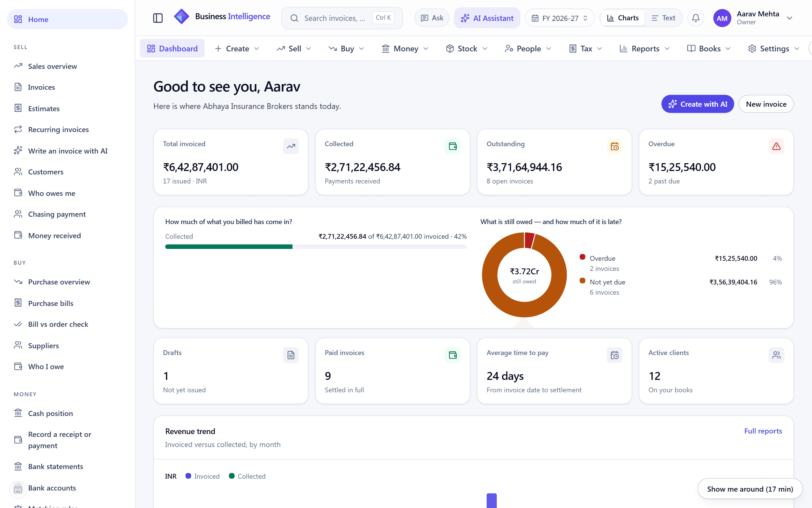
Task: Expand the Reports dropdown menu
Action: pyautogui.click(x=644, y=49)
